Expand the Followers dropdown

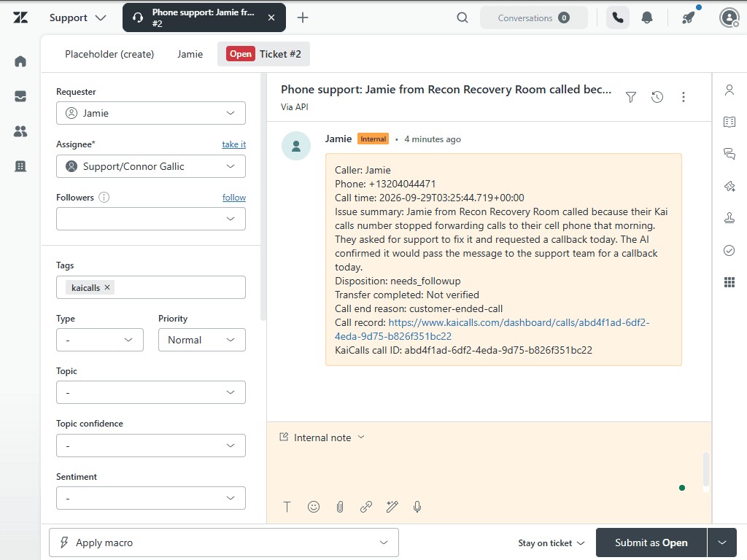[150, 219]
